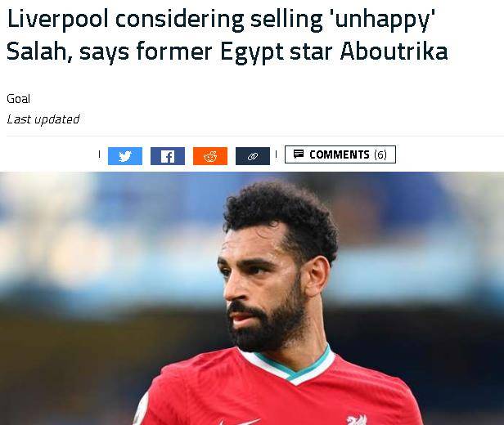Click the Liverpool crest on the red shirt
The height and width of the screenshot is (425, 504).
[x=357, y=419]
